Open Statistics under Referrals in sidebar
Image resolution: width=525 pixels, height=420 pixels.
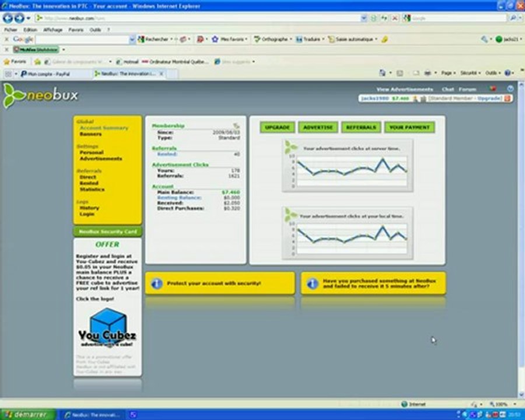92,190
